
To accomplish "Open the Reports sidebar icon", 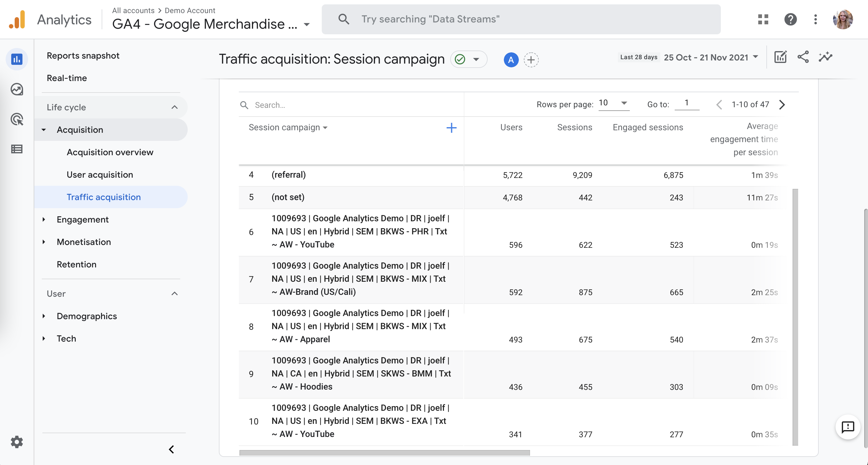I will pos(17,60).
